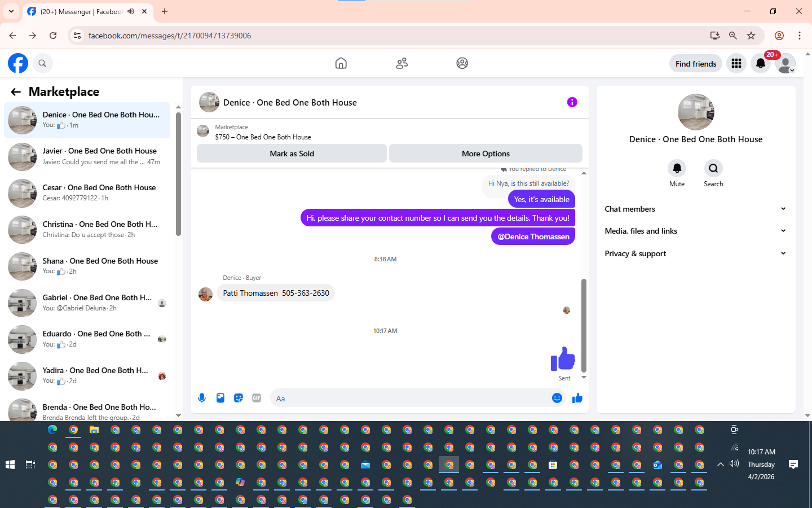Open the Chrome profile icon
Image resolution: width=812 pixels, height=508 pixels.
(779, 36)
